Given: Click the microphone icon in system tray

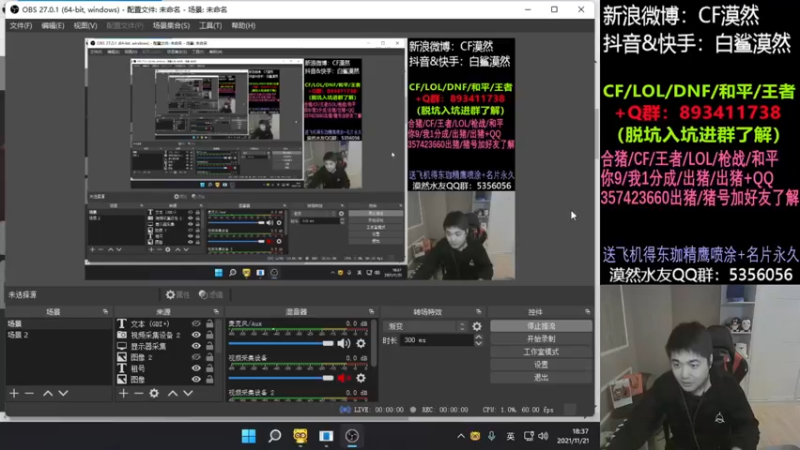Looking at the screenshot, I should (491, 436).
